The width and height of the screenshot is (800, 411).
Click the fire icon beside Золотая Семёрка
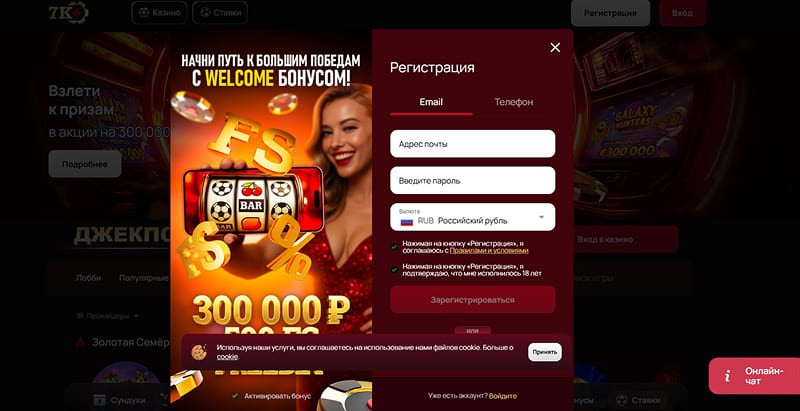(80, 342)
